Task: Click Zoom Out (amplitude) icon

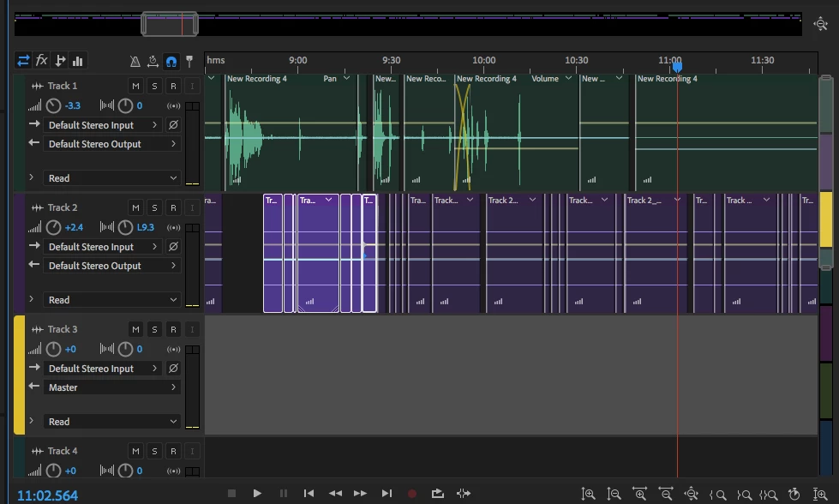Action: pos(614,494)
